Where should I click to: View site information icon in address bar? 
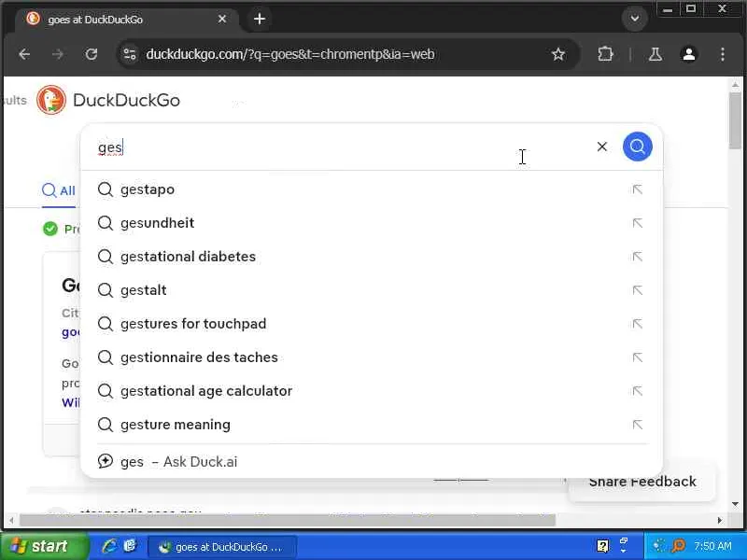click(x=130, y=54)
